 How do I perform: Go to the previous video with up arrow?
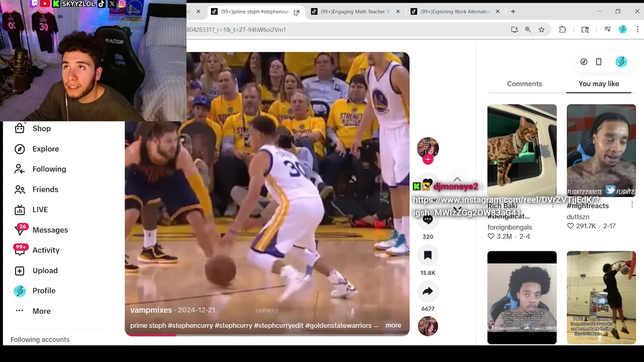(x=457, y=179)
